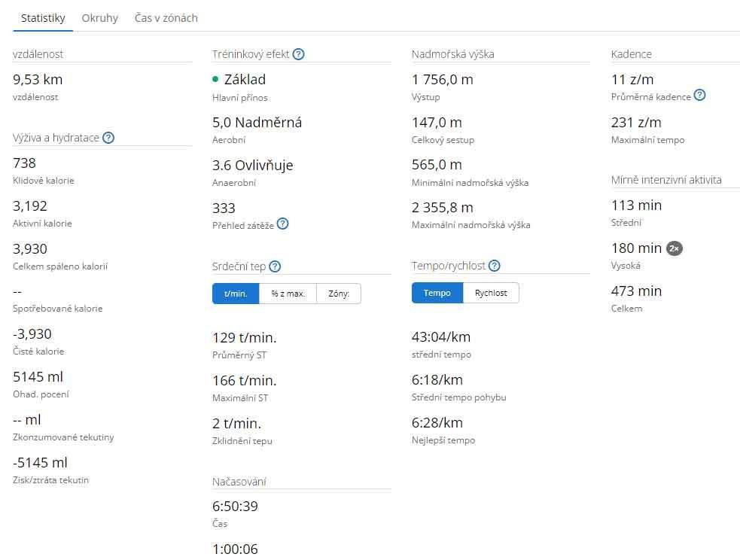
Task: Select the Statistiky tab
Action: 43,18
